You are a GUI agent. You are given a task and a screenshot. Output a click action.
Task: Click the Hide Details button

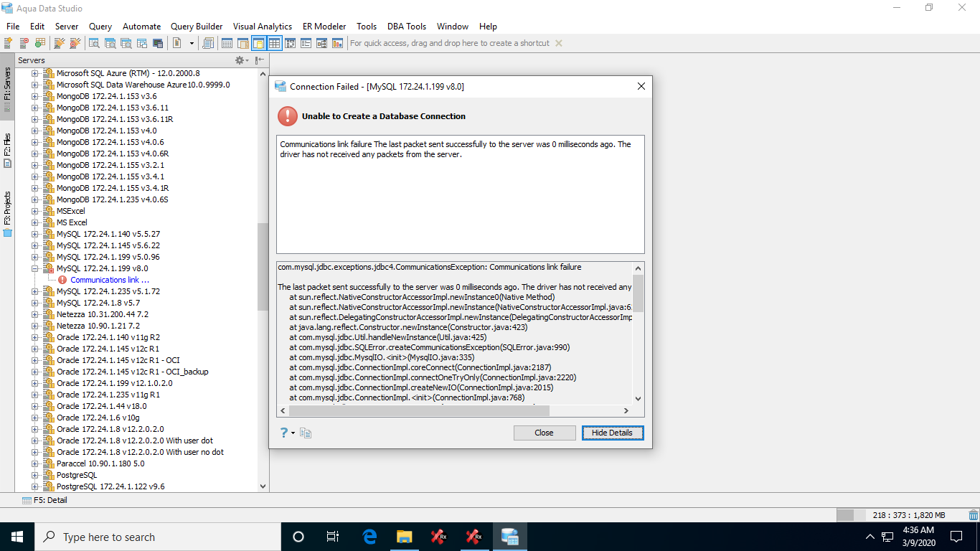612,433
